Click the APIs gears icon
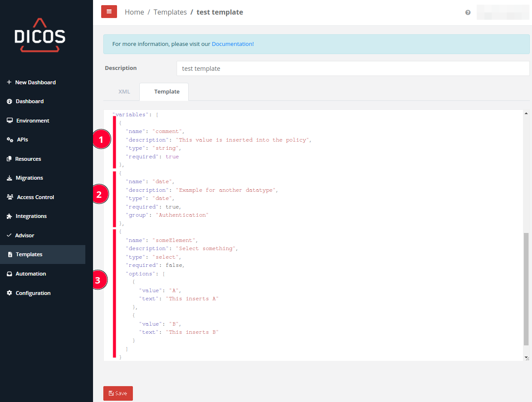 [x=10, y=140]
